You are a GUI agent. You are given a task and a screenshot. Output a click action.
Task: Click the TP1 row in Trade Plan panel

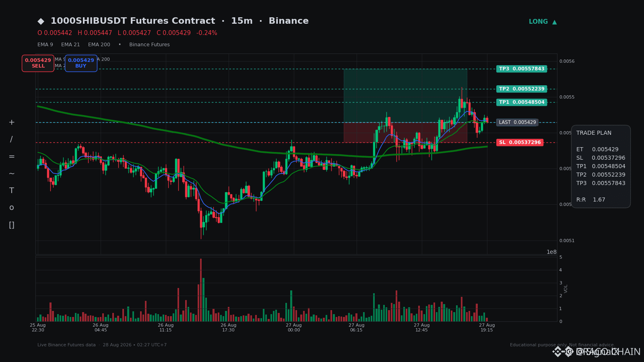pyautogui.click(x=601, y=166)
